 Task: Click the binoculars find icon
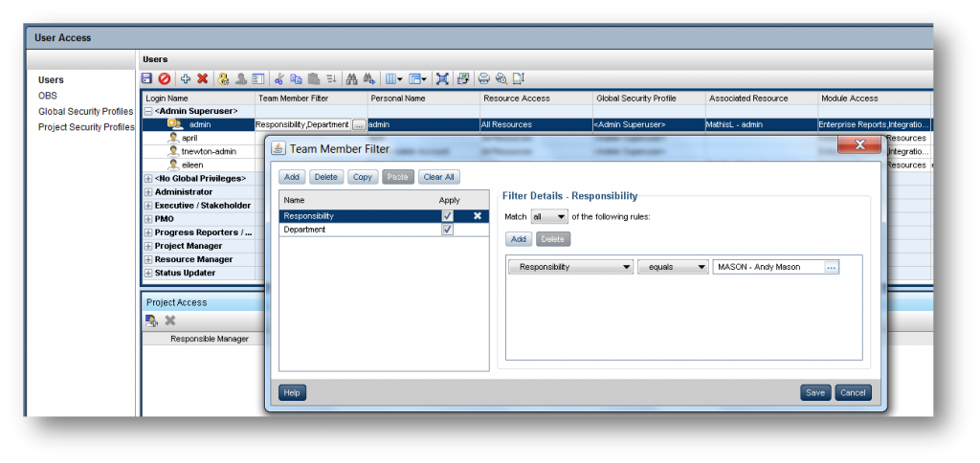(x=350, y=78)
